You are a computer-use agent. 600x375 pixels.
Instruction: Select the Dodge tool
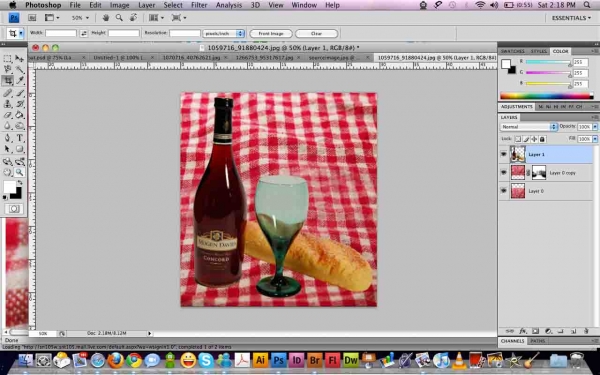click(x=20, y=126)
